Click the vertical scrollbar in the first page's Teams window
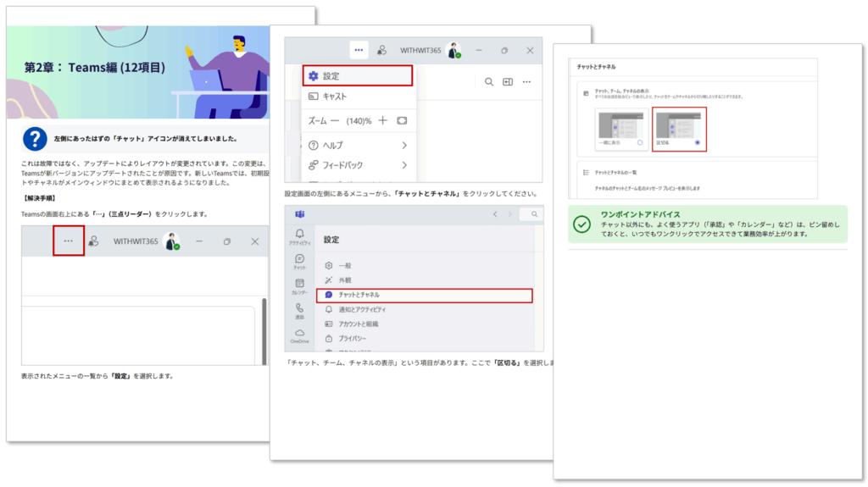The image size is (868, 487). click(x=264, y=331)
